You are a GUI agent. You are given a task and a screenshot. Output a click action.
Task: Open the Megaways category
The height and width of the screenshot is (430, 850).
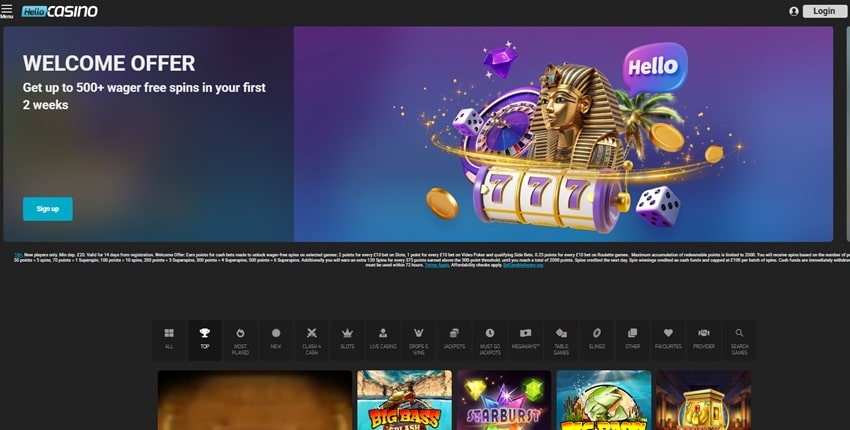tap(526, 340)
